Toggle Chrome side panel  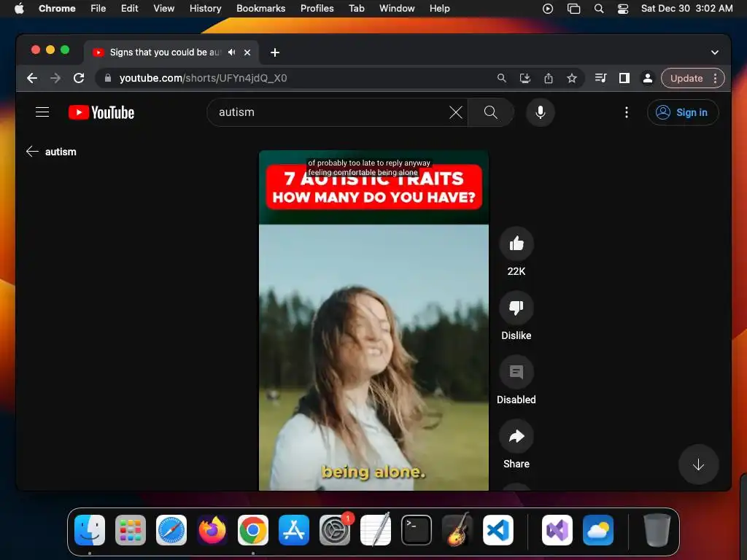(x=624, y=78)
